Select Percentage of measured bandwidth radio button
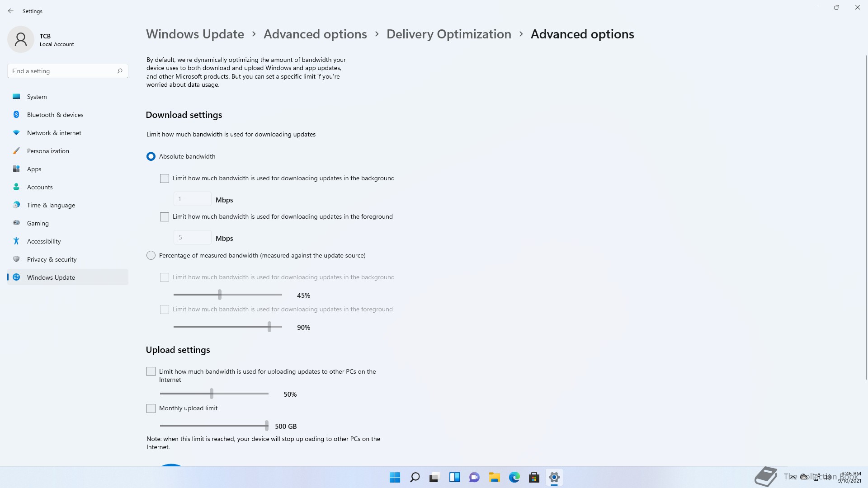Screen dimensions: 868x488 click(x=151, y=255)
